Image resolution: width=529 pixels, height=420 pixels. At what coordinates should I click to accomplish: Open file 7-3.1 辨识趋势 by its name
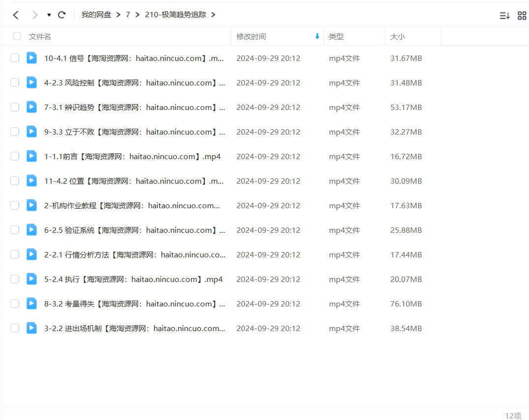[x=135, y=107]
